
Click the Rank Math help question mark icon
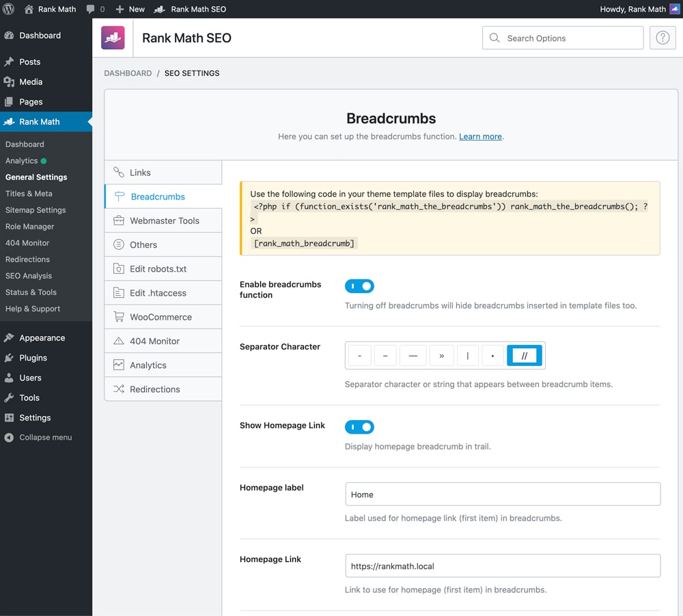click(x=663, y=38)
